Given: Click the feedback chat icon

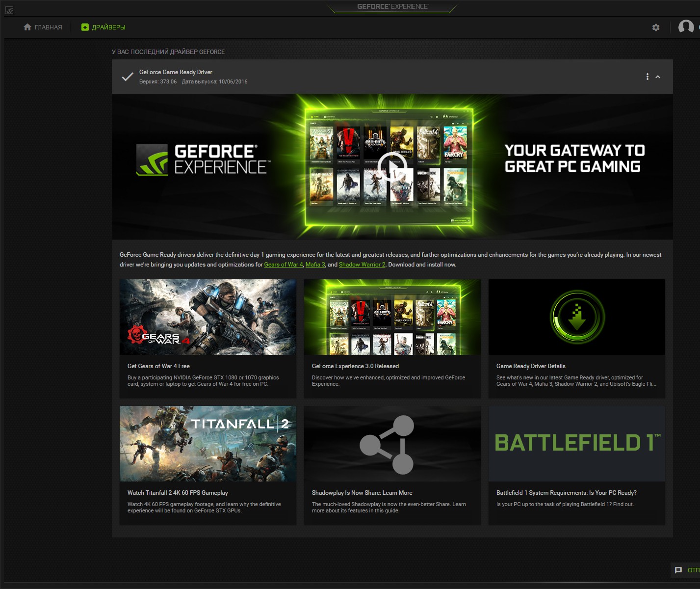Looking at the screenshot, I should 678,570.
